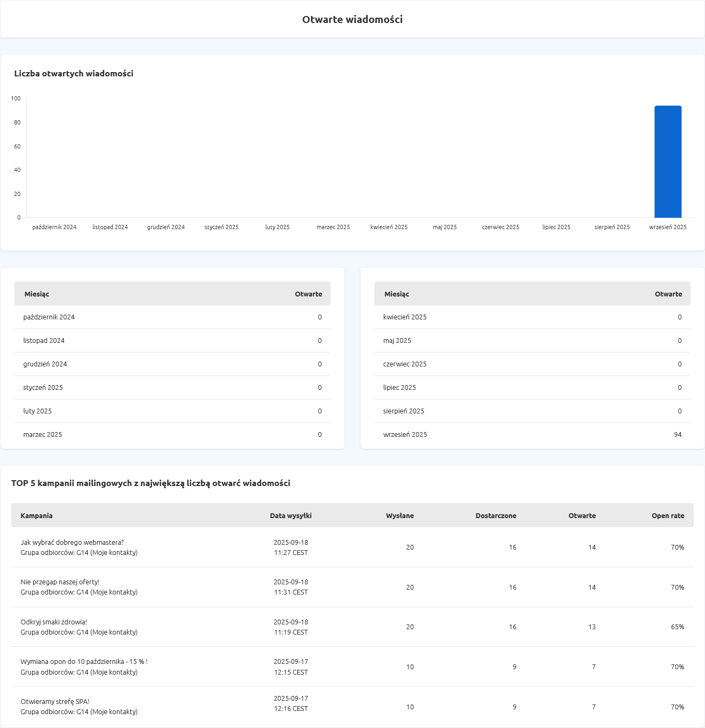Open 'Wymiana opon do 10 października' campaign
The width and height of the screenshot is (705, 728).
click(x=84, y=661)
